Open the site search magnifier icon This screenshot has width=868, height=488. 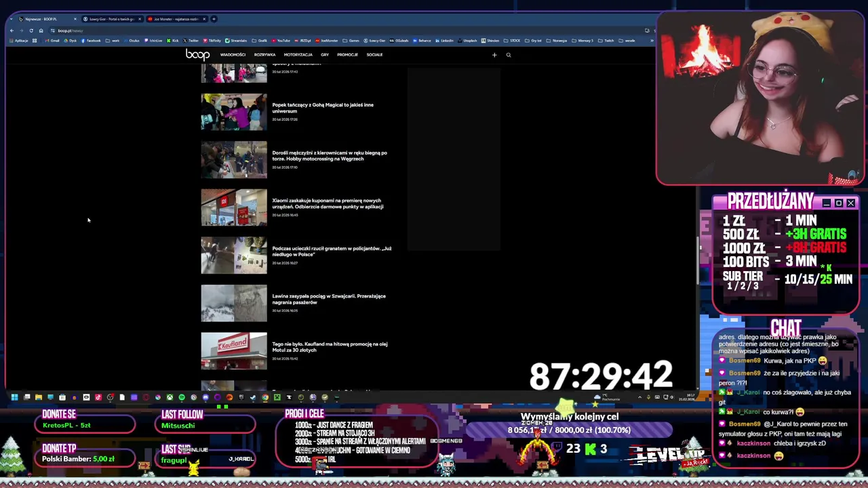509,55
